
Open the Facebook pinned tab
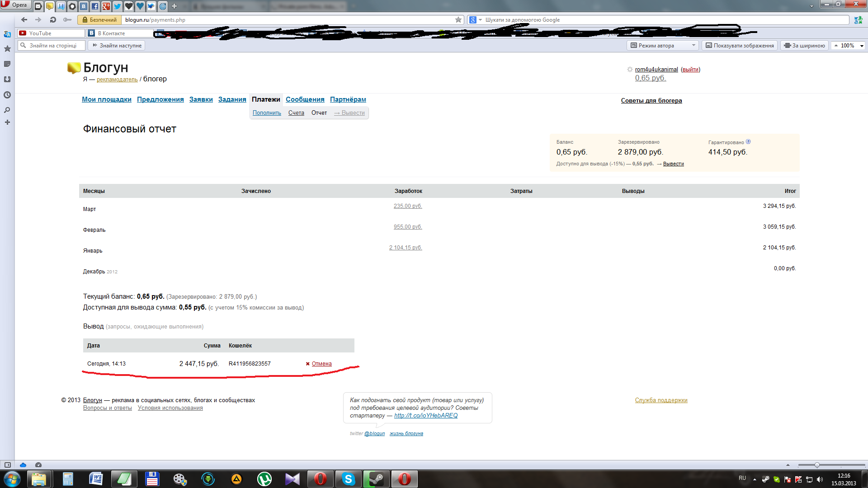pos(95,6)
